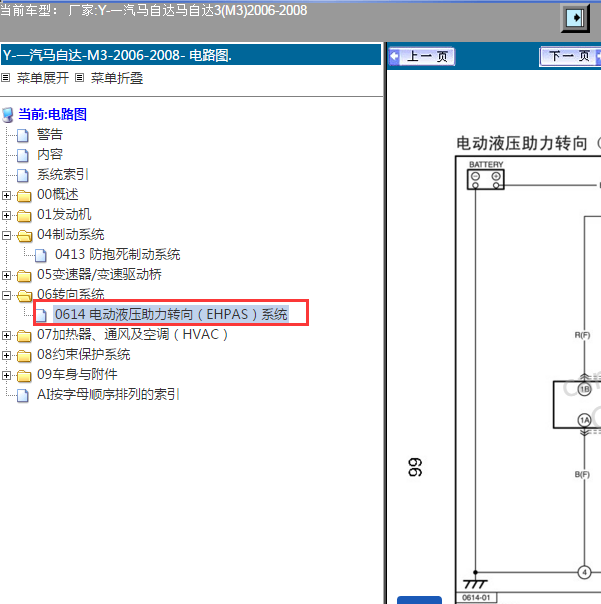The width and height of the screenshot is (601, 604).
Task: Click the folder icon of 01发动机
Action: coord(24,216)
